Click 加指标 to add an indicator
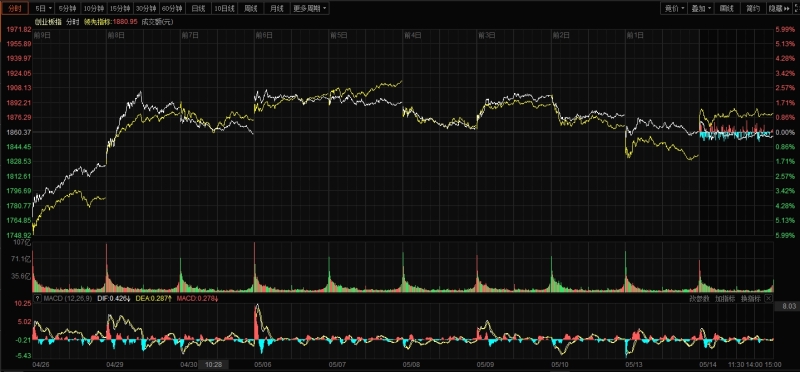Viewport: 800px width, 372px height. [724, 299]
